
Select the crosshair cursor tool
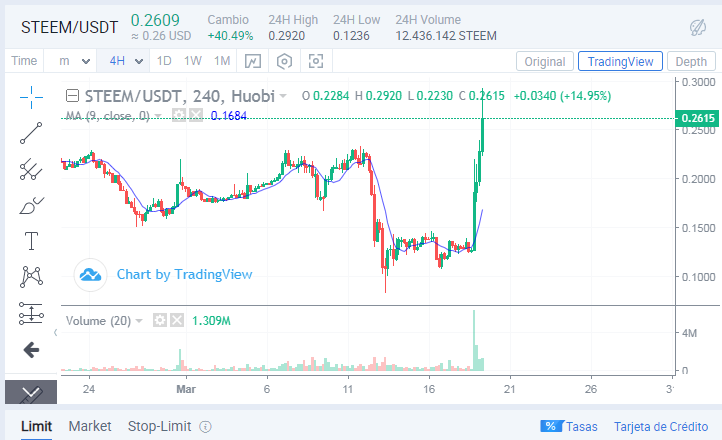31,97
